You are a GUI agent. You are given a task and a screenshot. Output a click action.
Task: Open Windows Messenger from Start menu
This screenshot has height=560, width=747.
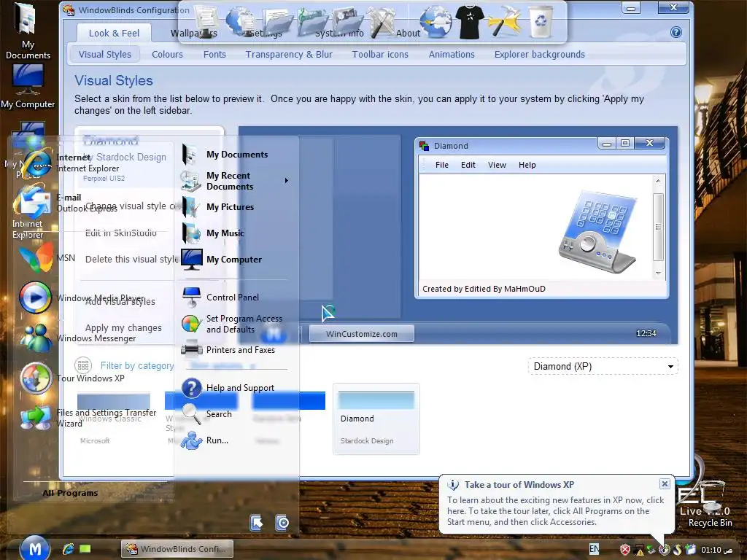(79, 338)
